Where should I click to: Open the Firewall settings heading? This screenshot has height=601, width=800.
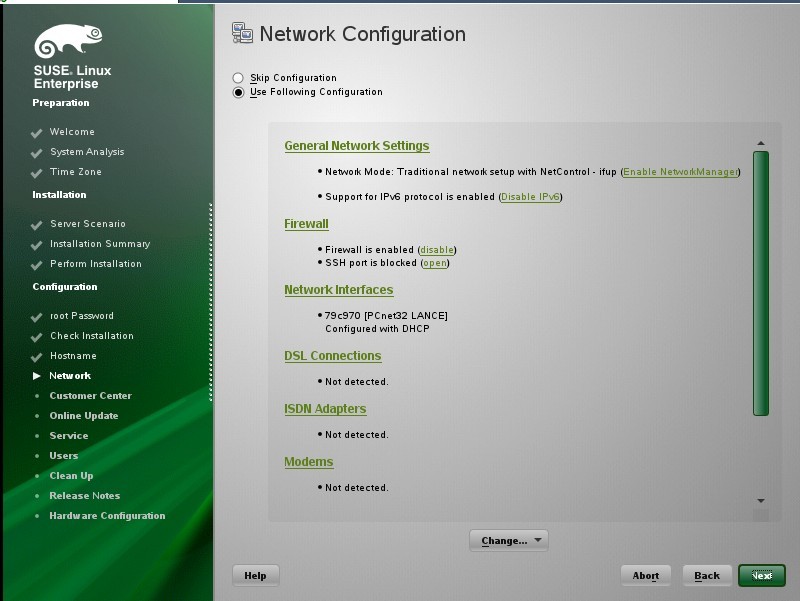click(x=306, y=224)
